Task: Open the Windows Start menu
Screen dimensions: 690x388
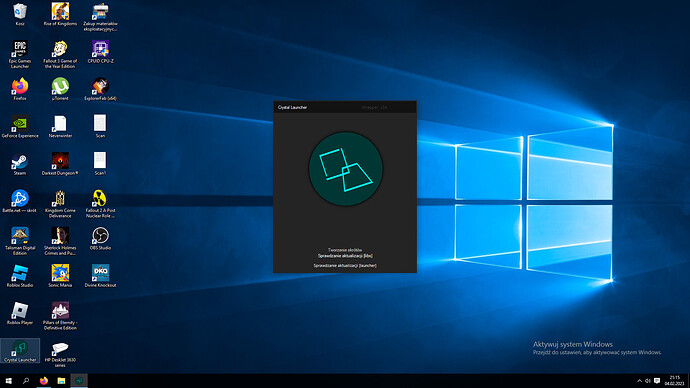Action: (8, 381)
